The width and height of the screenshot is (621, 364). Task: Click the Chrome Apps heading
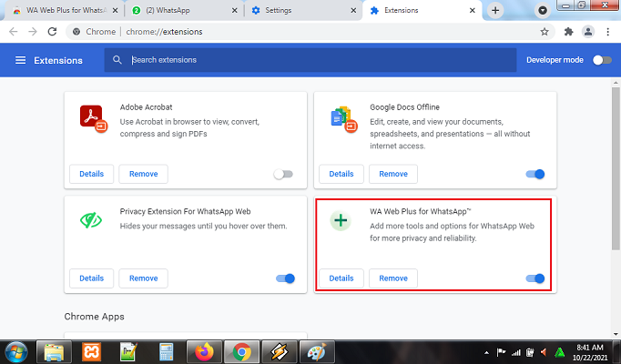pos(95,317)
